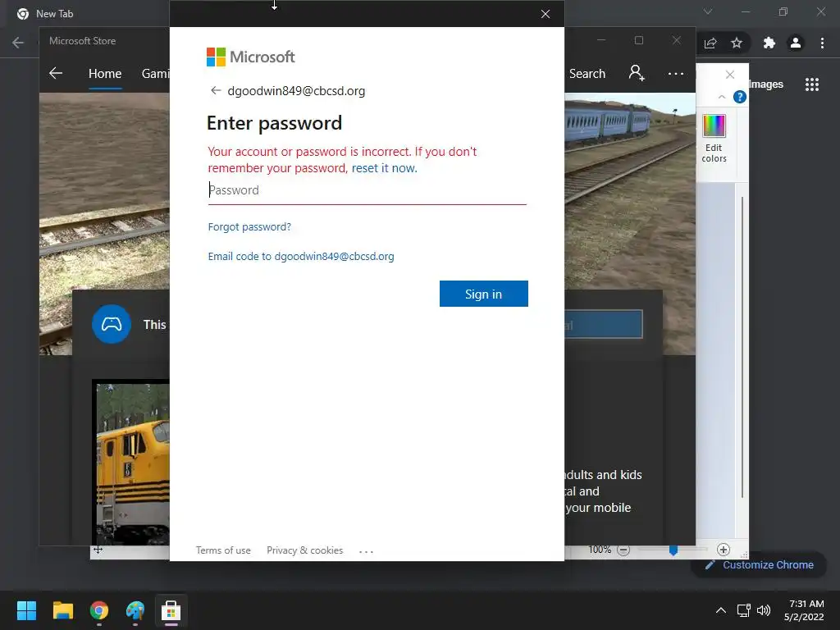Open Paint help question mark icon

[739, 97]
